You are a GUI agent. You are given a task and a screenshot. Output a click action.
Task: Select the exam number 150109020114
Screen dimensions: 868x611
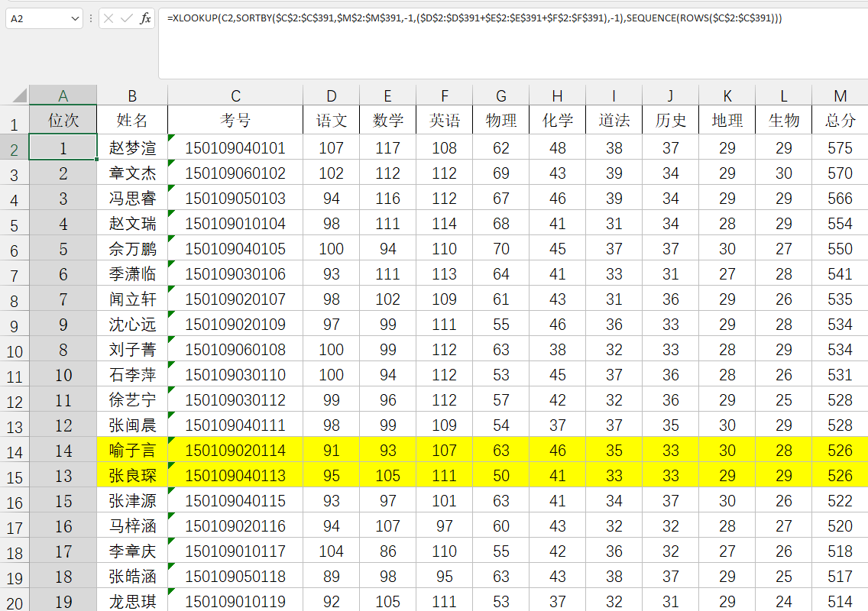coord(235,450)
